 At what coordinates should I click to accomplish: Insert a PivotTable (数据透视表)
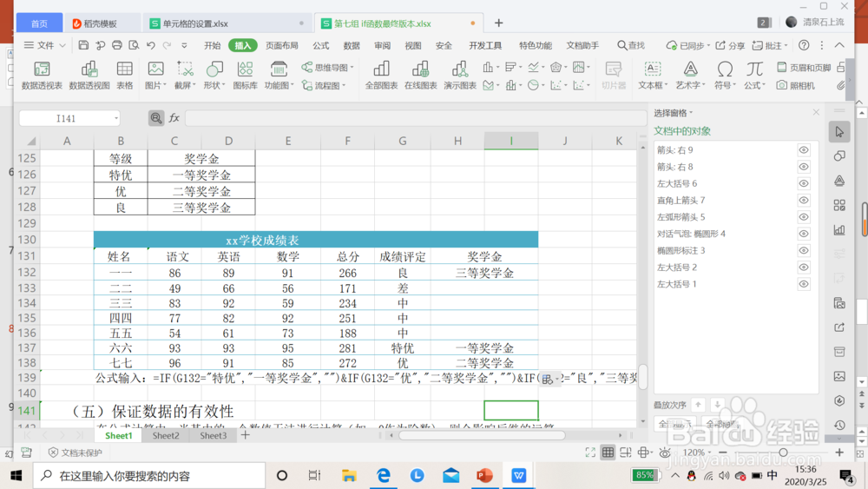coord(42,75)
